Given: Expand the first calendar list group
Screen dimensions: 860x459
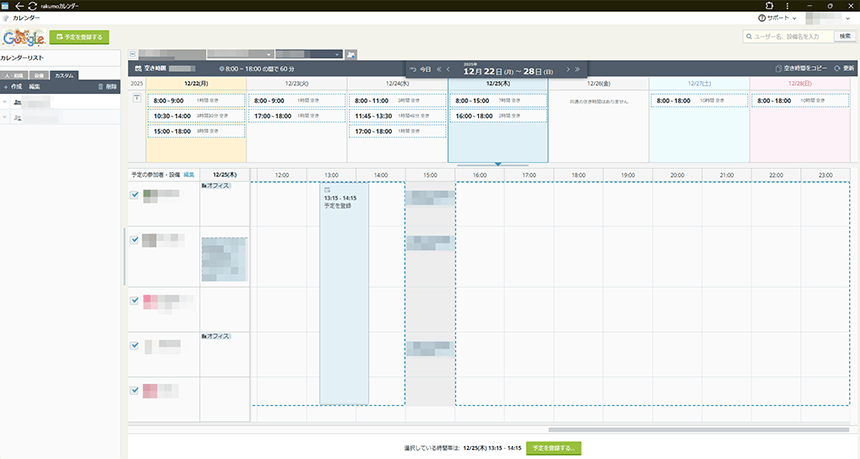Looking at the screenshot, I should click(x=5, y=102).
